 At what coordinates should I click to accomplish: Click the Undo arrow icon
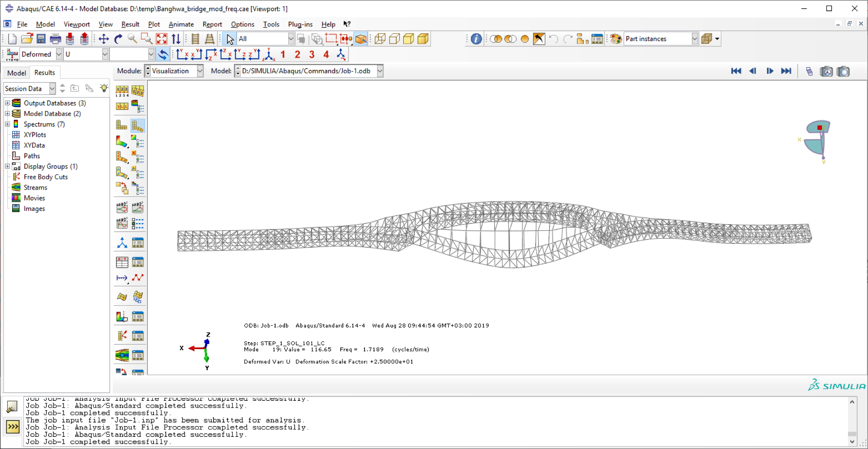553,39
